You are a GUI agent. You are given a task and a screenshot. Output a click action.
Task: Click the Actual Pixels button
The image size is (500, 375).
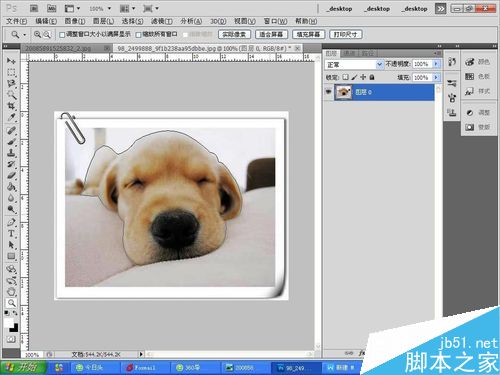pos(234,34)
